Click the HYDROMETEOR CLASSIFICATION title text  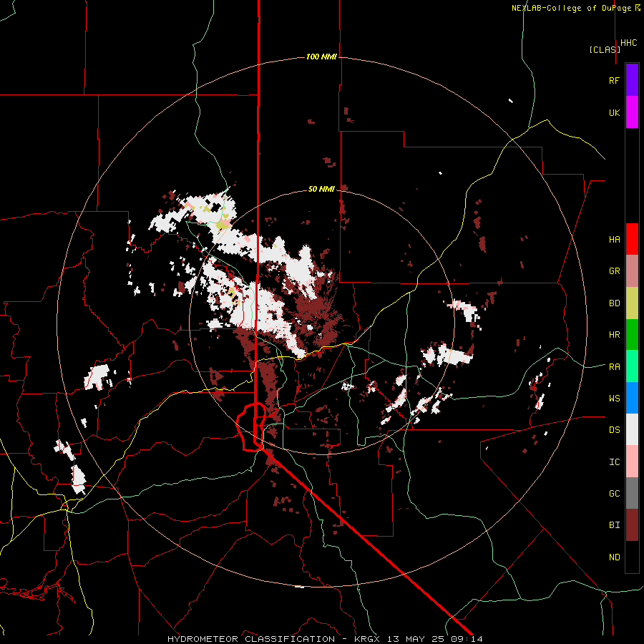coord(251,639)
